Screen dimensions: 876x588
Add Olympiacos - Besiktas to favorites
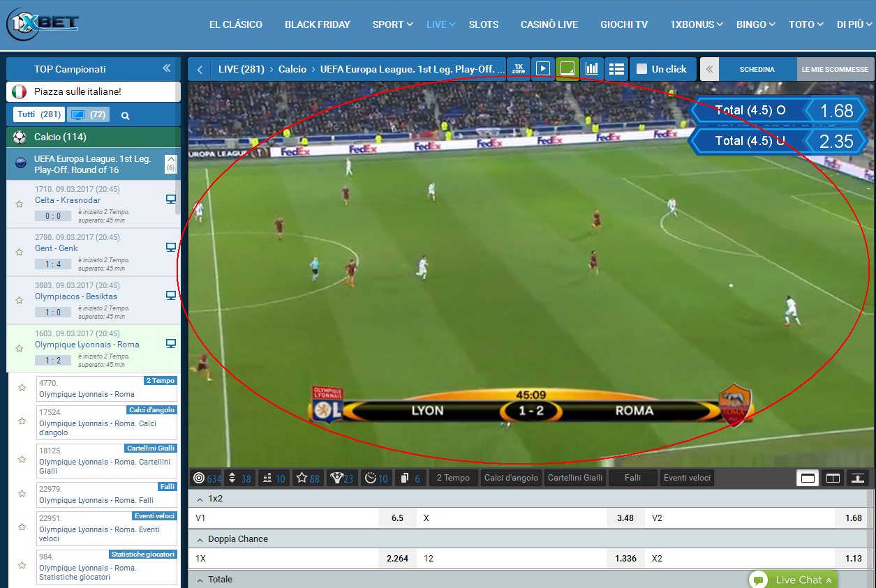click(x=20, y=301)
